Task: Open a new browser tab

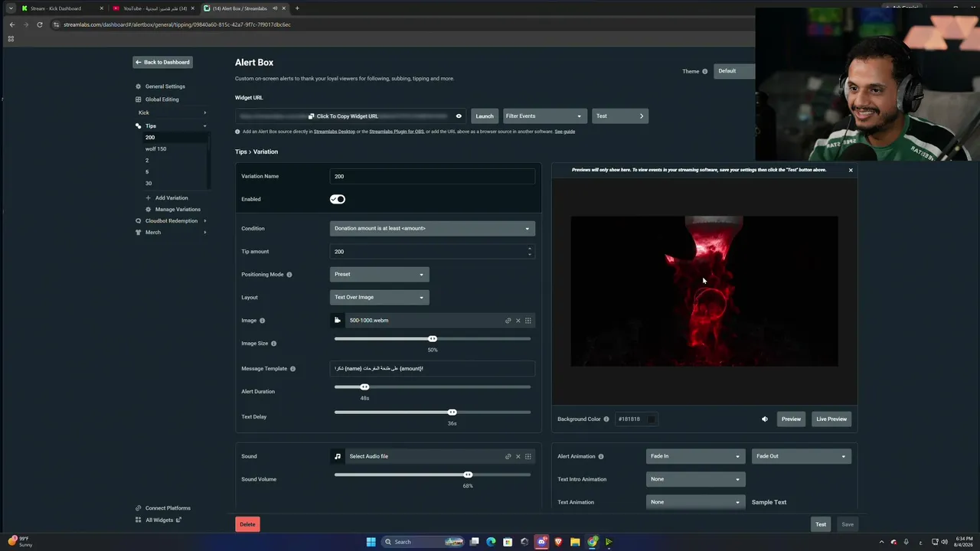Action: pyautogui.click(x=297, y=8)
